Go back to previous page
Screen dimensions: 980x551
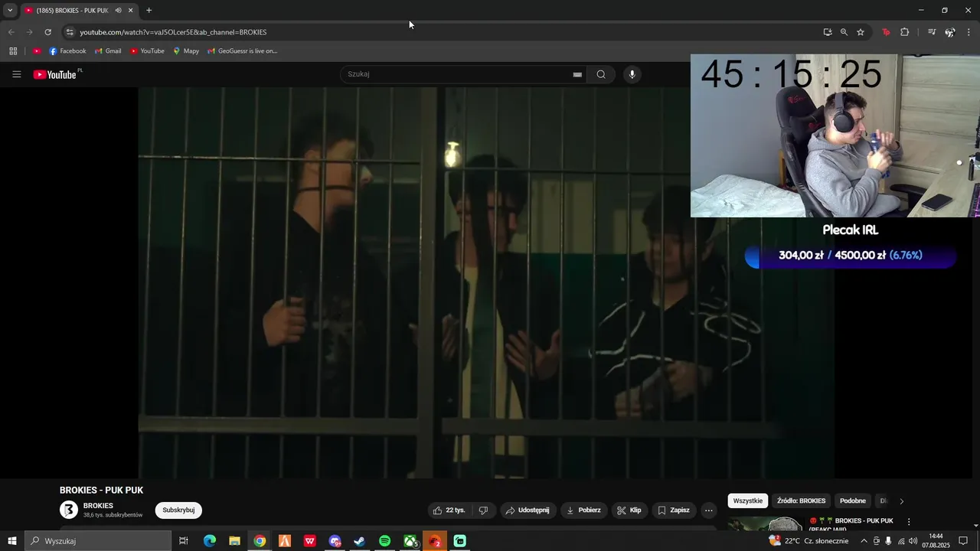[11, 32]
